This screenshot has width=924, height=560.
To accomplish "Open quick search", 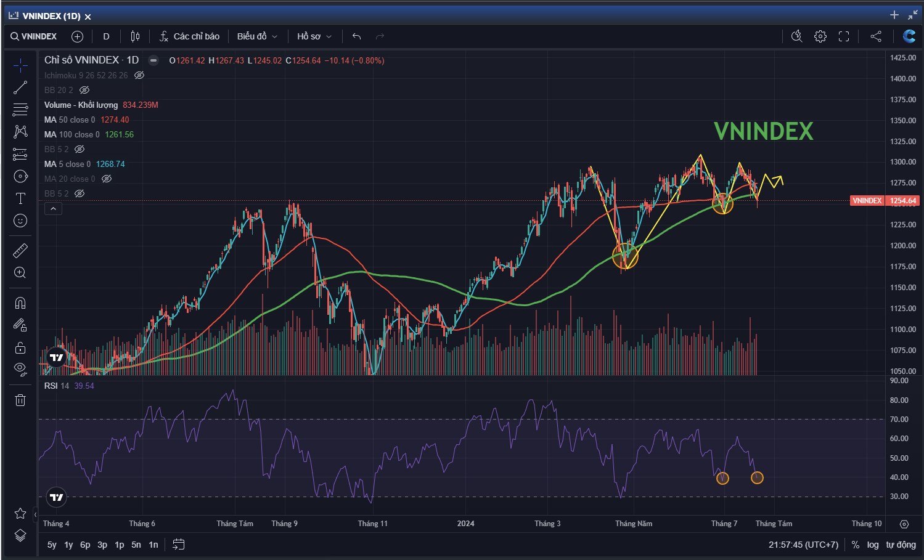I will click(796, 36).
